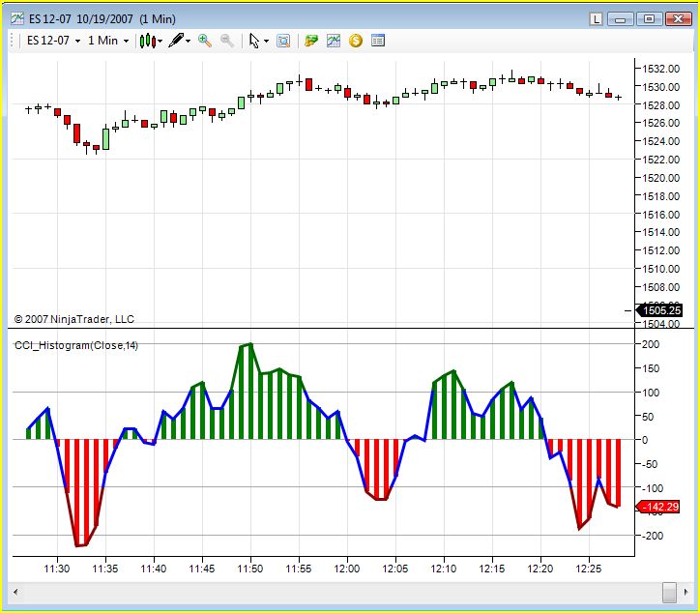700x613 pixels.
Task: Open the indicators chart icon
Action: pyautogui.click(x=334, y=41)
